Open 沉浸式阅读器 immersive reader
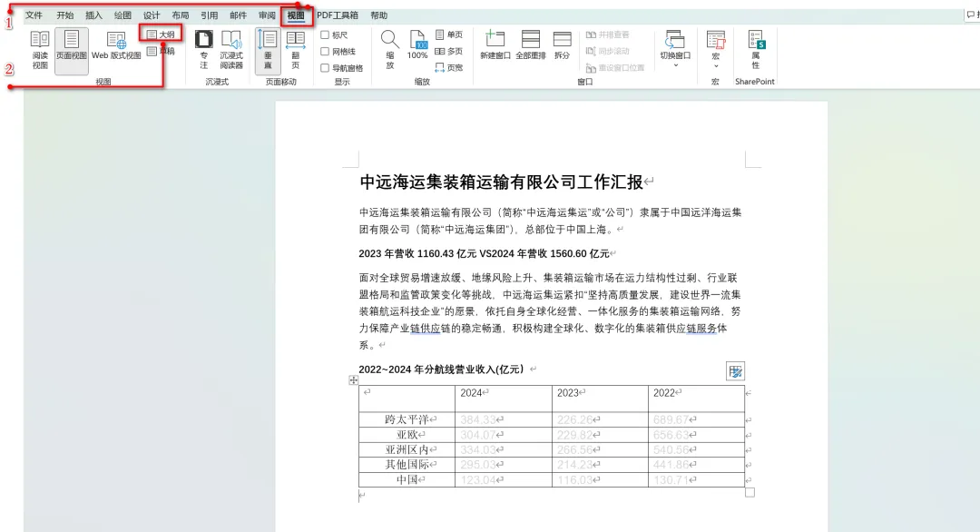The image size is (980, 532). coord(231,50)
